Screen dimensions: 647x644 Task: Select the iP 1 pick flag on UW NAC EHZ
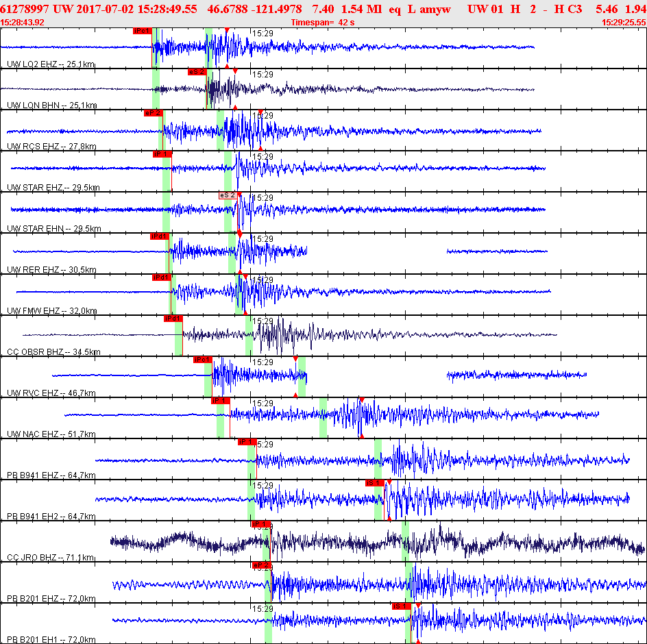tap(221, 401)
